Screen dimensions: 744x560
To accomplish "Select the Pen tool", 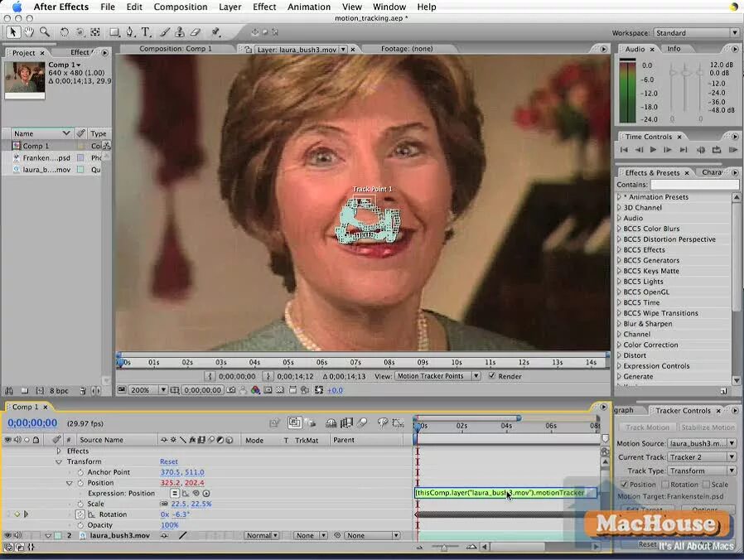I will point(129,32).
